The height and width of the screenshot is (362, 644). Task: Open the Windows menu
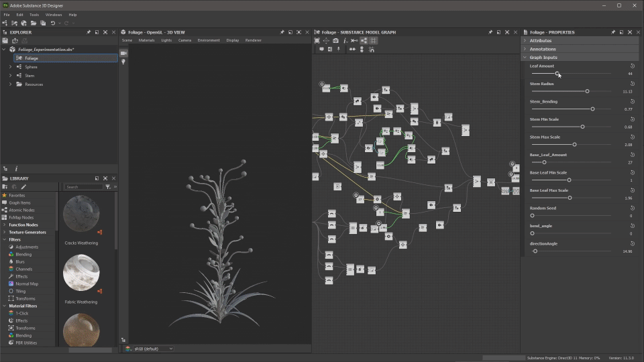click(54, 15)
